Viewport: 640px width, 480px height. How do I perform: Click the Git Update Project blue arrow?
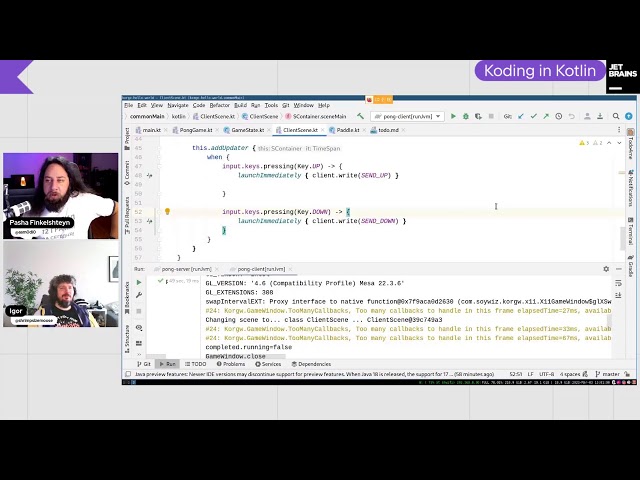pyautogui.click(x=521, y=116)
